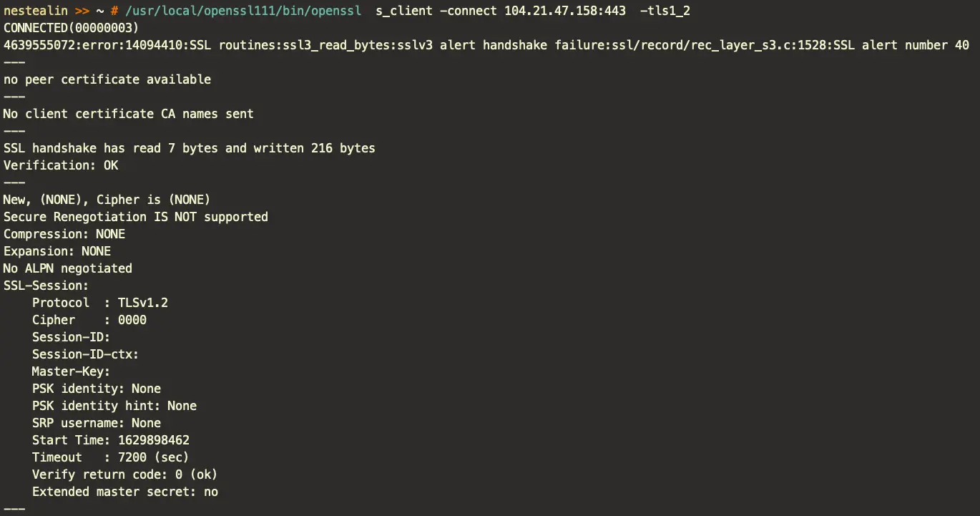Screen dimensions: 980x516
Task: Click the 'Extended master secret: no' line
Action: pyautogui.click(x=125, y=492)
